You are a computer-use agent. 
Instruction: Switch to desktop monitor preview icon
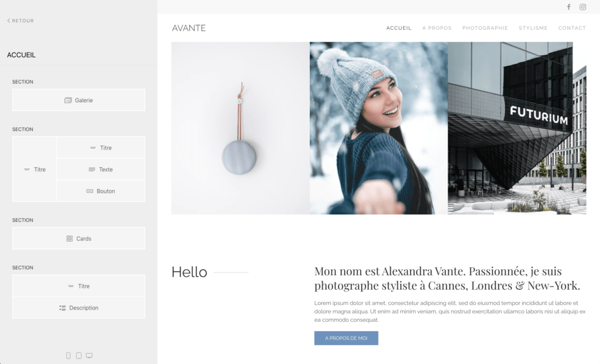[x=89, y=356]
